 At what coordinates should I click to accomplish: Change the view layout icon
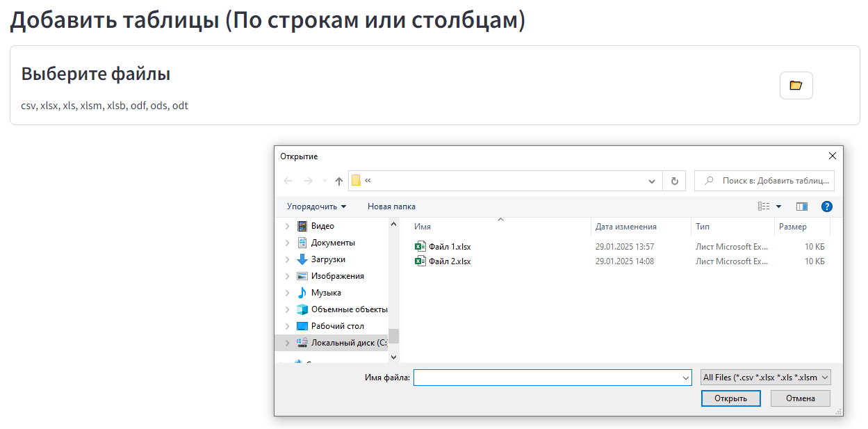(x=764, y=207)
